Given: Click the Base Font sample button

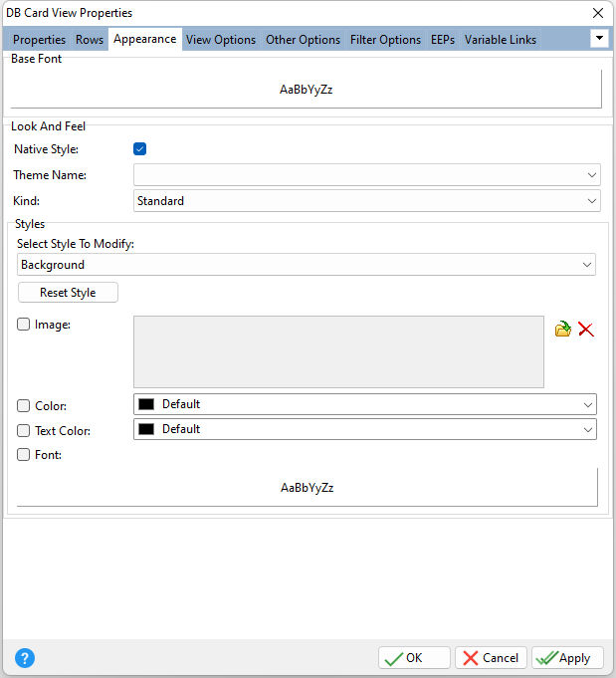Looking at the screenshot, I should [x=307, y=89].
